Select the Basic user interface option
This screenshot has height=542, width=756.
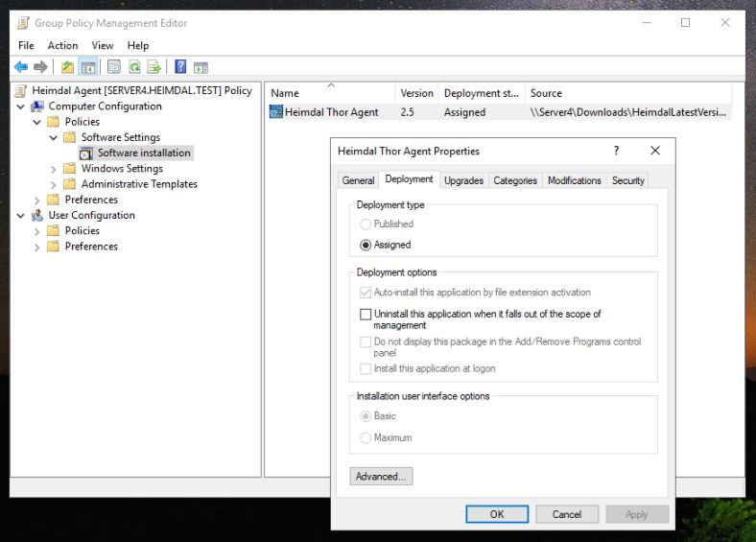[366, 416]
